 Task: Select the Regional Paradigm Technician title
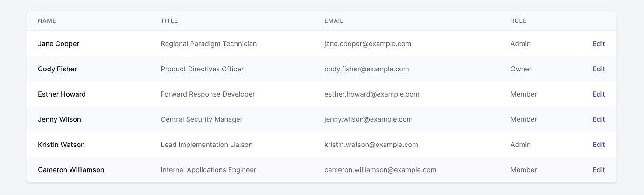tap(209, 44)
